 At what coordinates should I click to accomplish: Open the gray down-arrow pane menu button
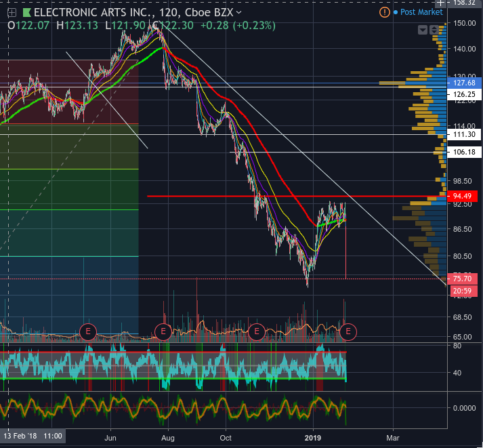click(423, 30)
